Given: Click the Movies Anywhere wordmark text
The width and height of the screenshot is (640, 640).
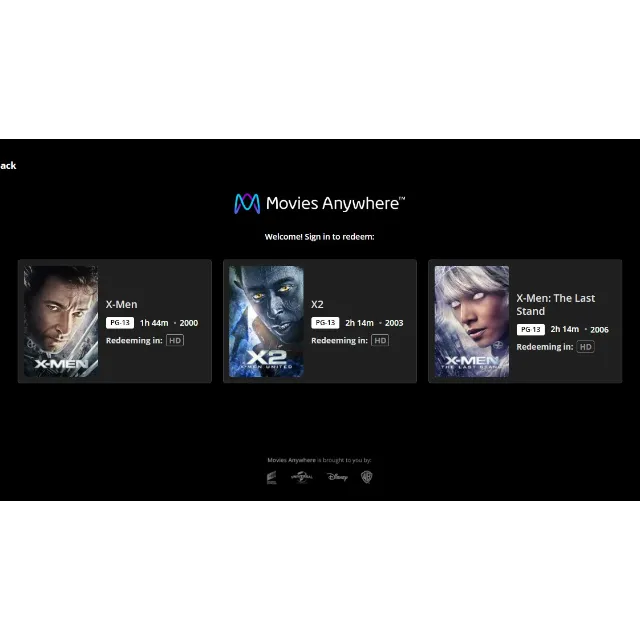Looking at the screenshot, I should pos(335,203).
